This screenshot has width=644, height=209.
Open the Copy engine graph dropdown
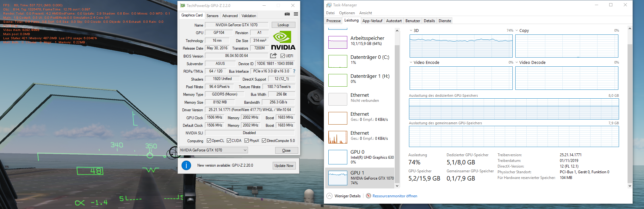517,31
